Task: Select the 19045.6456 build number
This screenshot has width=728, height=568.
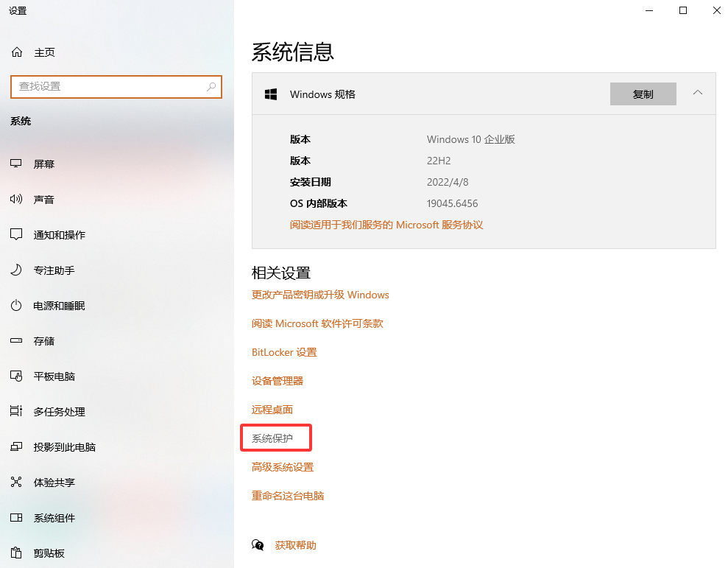Action: (x=452, y=203)
